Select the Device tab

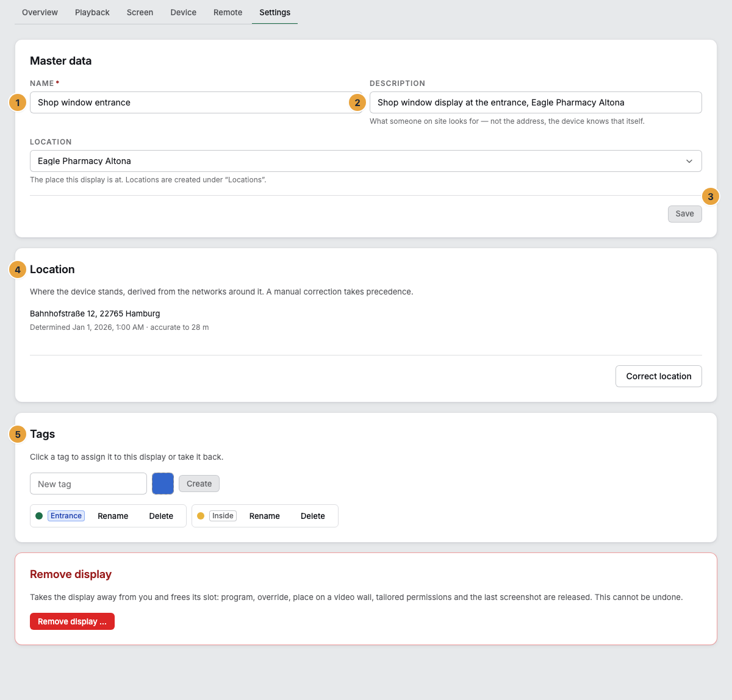pyautogui.click(x=183, y=12)
